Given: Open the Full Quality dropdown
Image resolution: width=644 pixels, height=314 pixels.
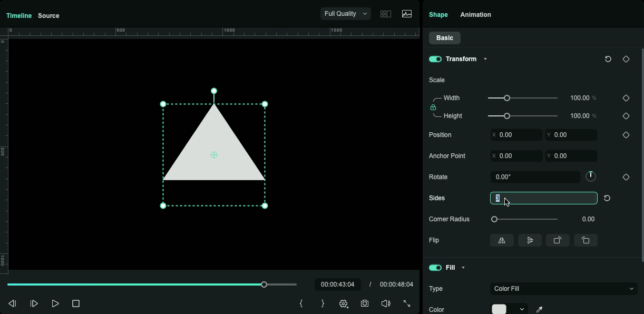Looking at the screenshot, I should point(346,14).
